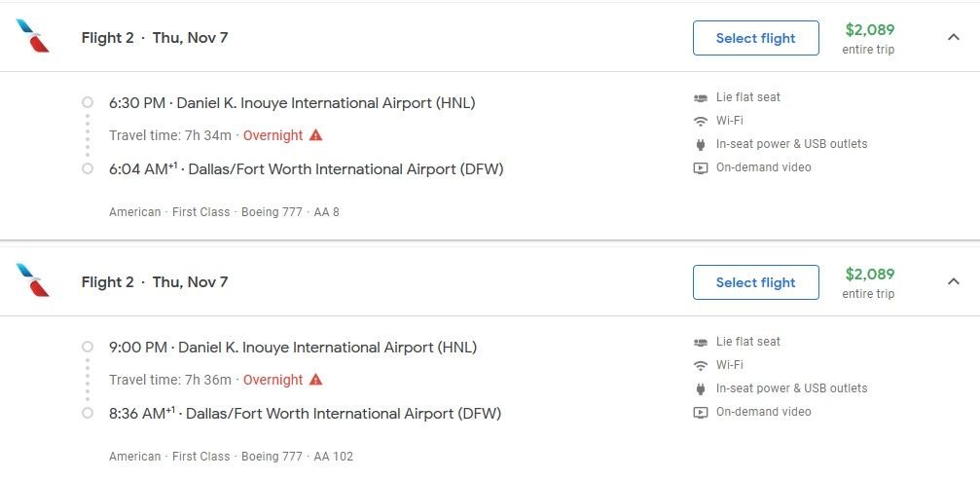Click the AA 102 flight info line
980x479 pixels.
coord(232,457)
